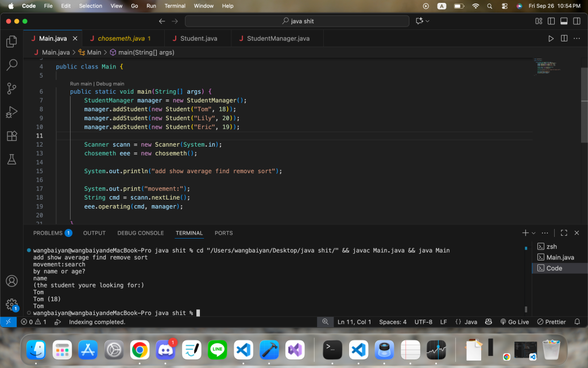Open the PROBLEMS panel tab
588x368 pixels.
[52, 233]
